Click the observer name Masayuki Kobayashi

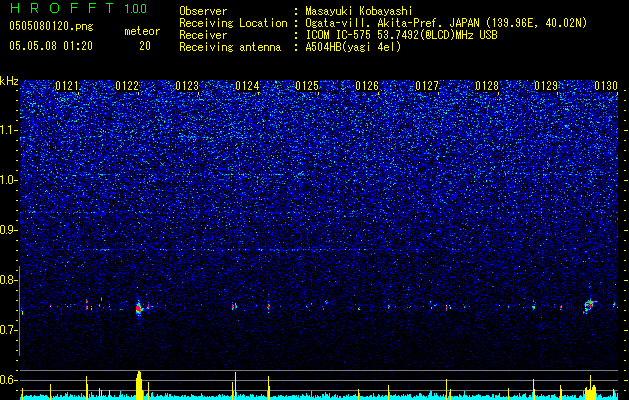pyautogui.click(x=359, y=11)
